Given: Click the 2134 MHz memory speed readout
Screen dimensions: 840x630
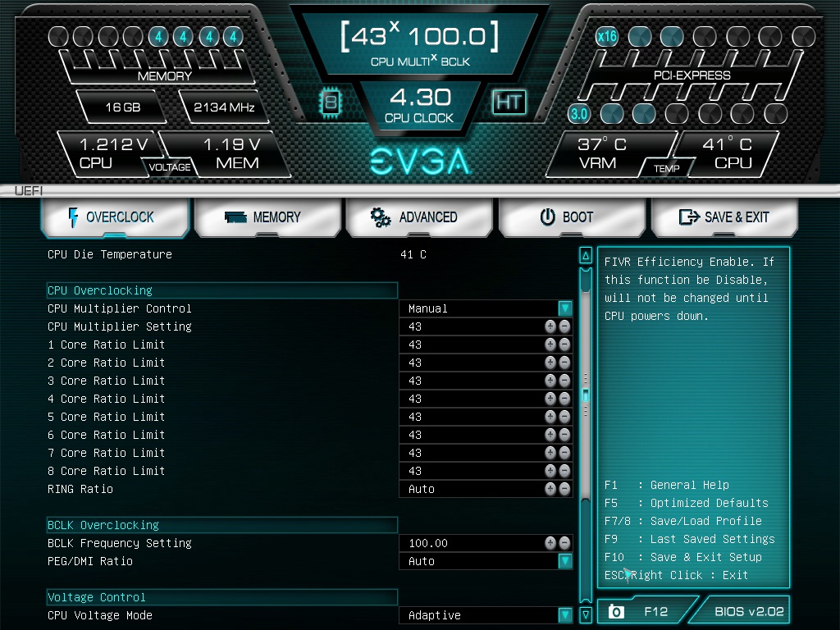Looking at the screenshot, I should [224, 107].
